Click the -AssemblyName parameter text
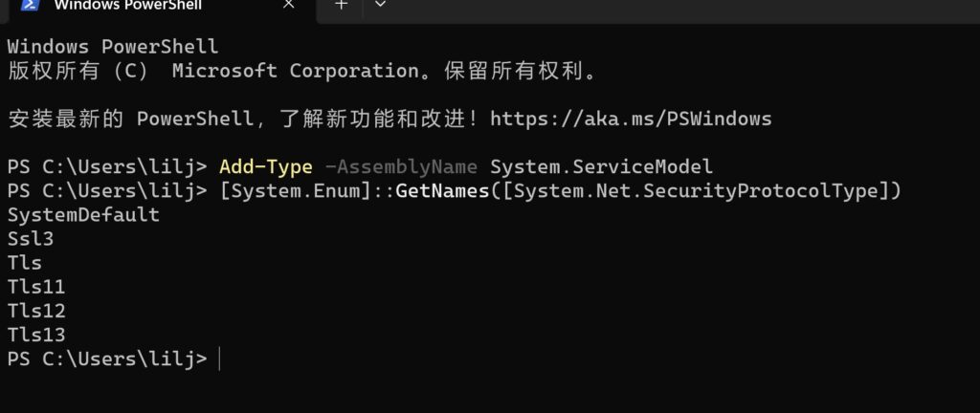Image resolution: width=980 pixels, height=413 pixels. pos(401,166)
